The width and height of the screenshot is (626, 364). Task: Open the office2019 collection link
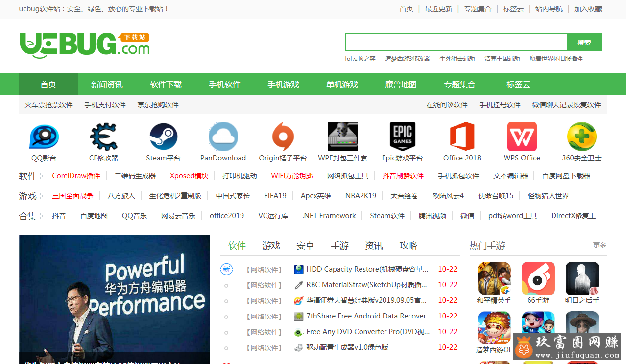click(227, 216)
